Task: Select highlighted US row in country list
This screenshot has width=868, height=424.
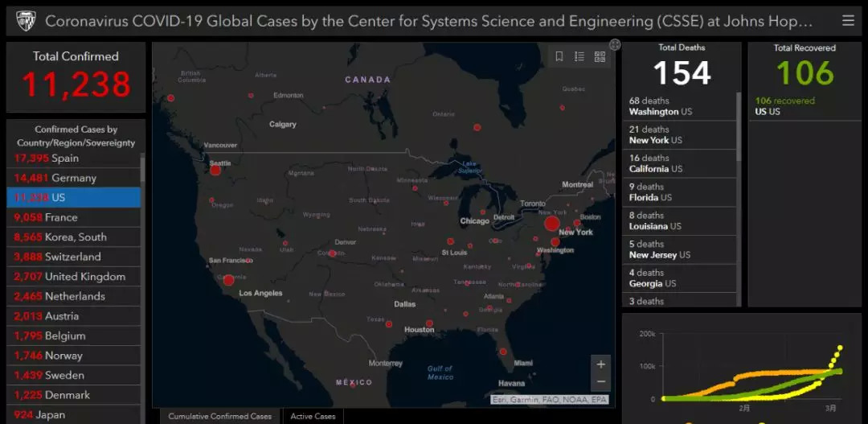Action: pyautogui.click(x=74, y=197)
